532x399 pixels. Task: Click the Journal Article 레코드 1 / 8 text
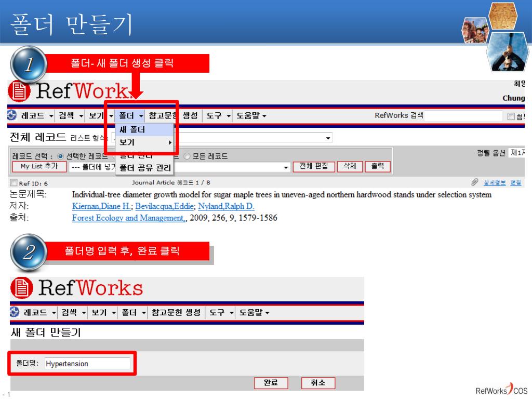click(171, 182)
